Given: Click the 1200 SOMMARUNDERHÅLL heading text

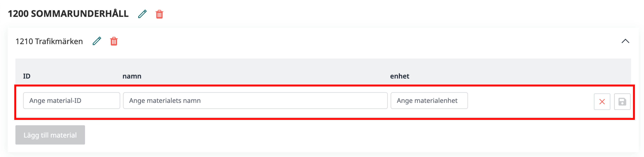Looking at the screenshot, I should [x=68, y=14].
